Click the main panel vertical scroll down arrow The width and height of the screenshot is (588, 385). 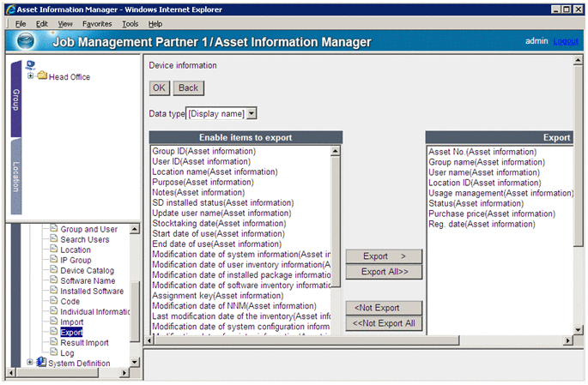[x=578, y=330]
